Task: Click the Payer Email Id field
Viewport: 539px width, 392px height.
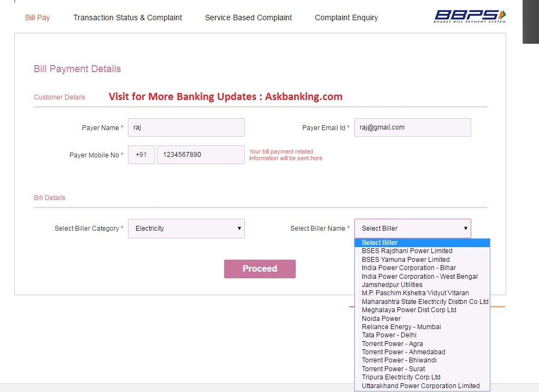Action: (413, 127)
